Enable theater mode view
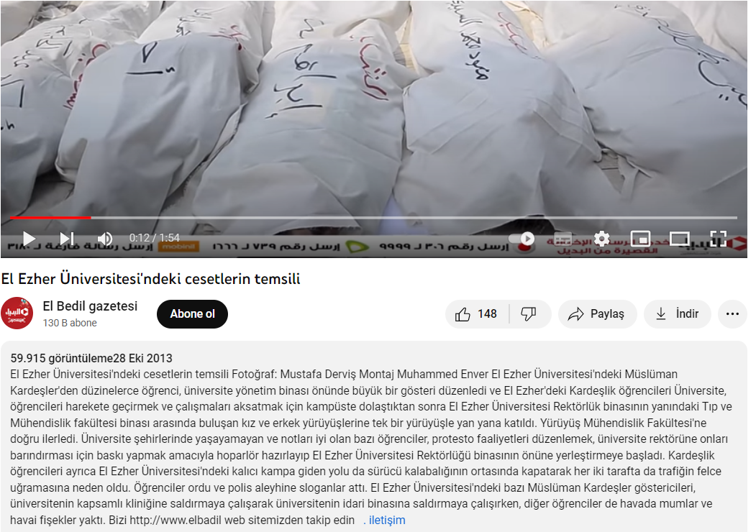756x532 pixels. click(x=679, y=239)
